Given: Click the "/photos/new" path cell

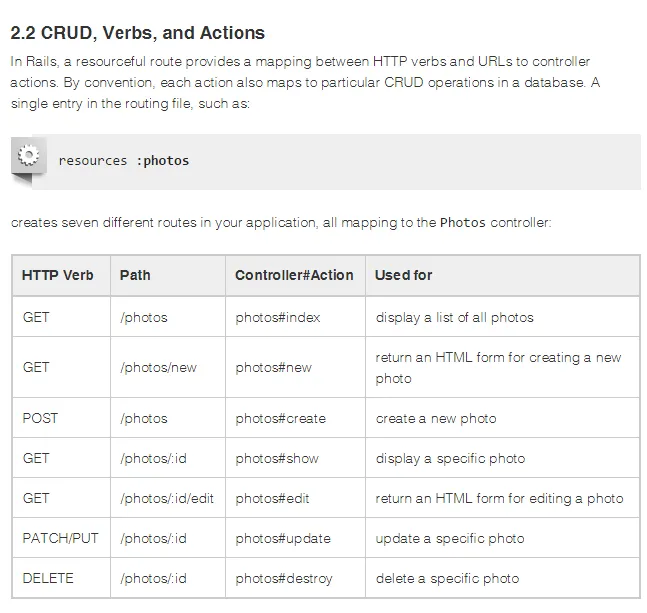Looking at the screenshot, I should (x=158, y=367).
